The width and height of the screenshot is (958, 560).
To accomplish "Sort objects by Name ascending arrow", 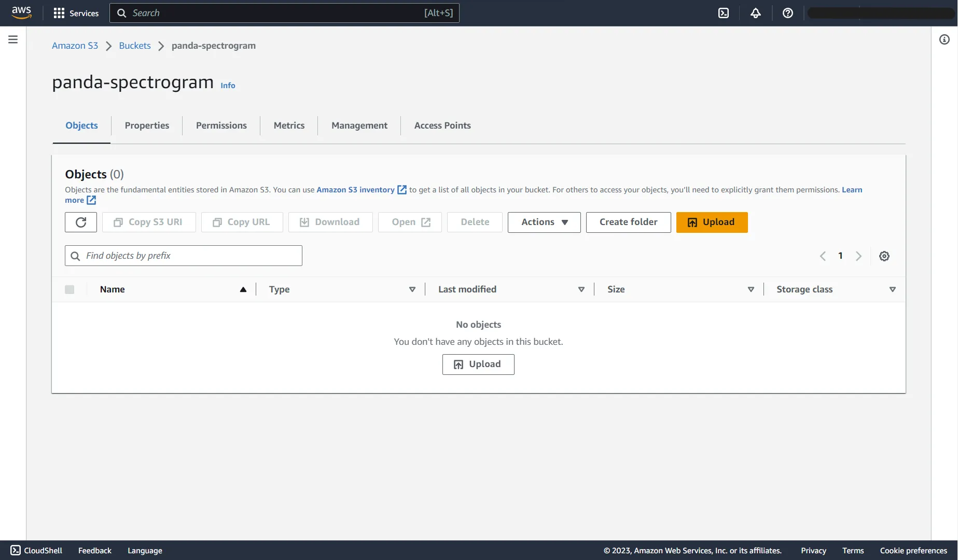I will [243, 289].
